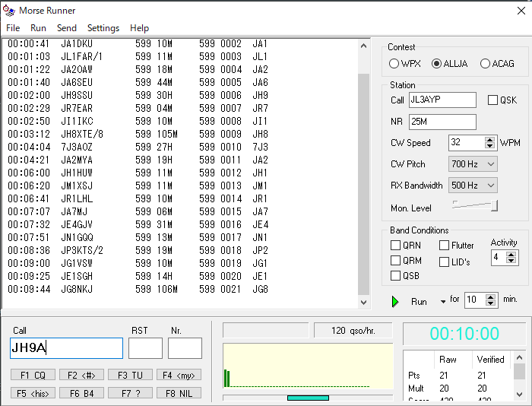
Task: Click the F5 <his> button
Action: [33, 393]
